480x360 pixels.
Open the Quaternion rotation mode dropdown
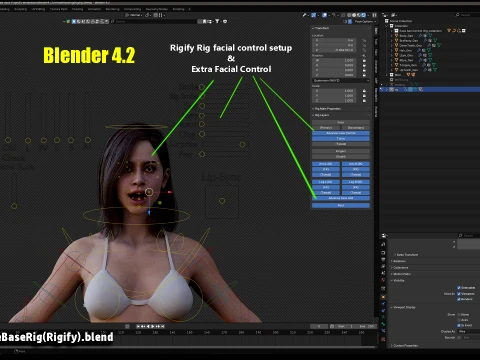coord(341,80)
